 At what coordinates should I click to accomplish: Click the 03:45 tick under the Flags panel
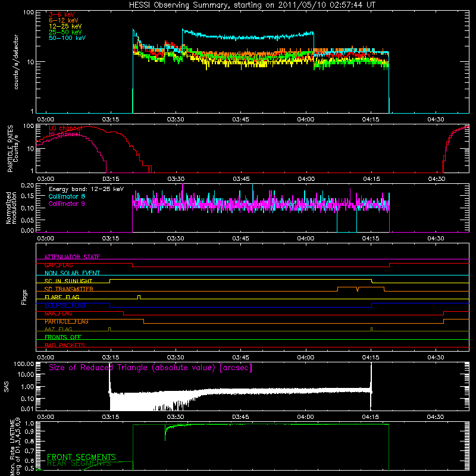240,358
